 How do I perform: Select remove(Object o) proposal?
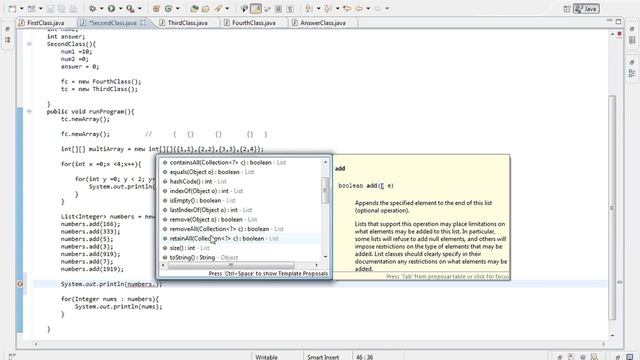point(241,219)
